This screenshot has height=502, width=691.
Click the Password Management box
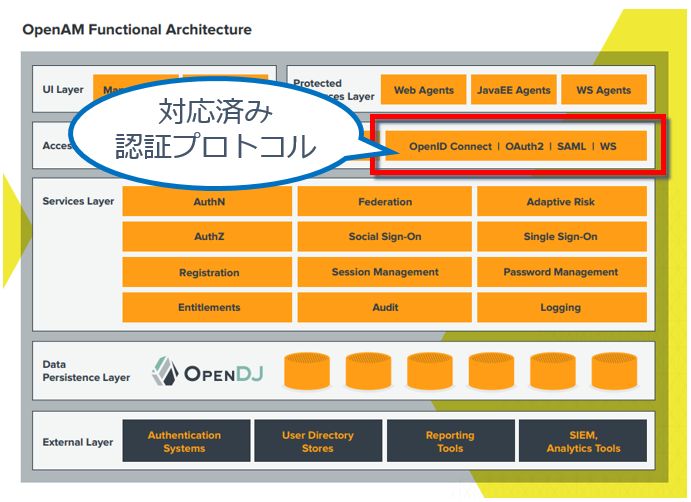tap(562, 272)
